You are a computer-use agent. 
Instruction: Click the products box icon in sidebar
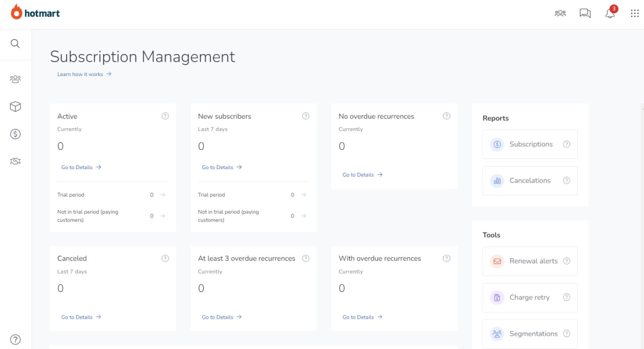[15, 107]
